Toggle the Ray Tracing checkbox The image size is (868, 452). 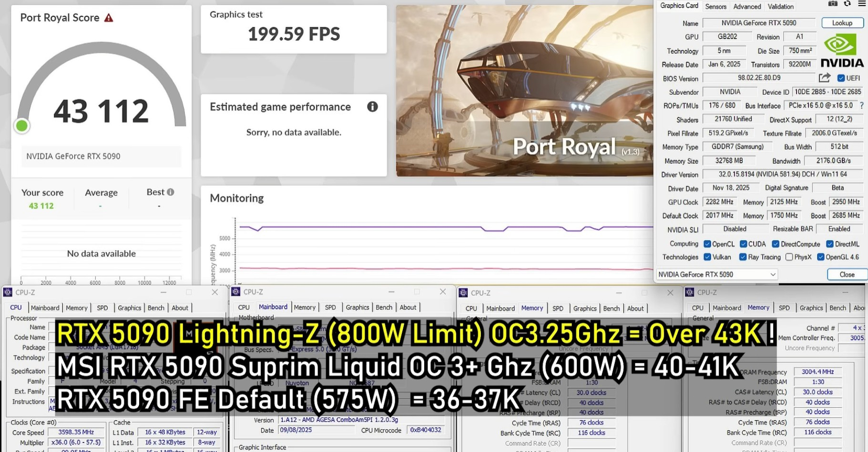point(743,257)
